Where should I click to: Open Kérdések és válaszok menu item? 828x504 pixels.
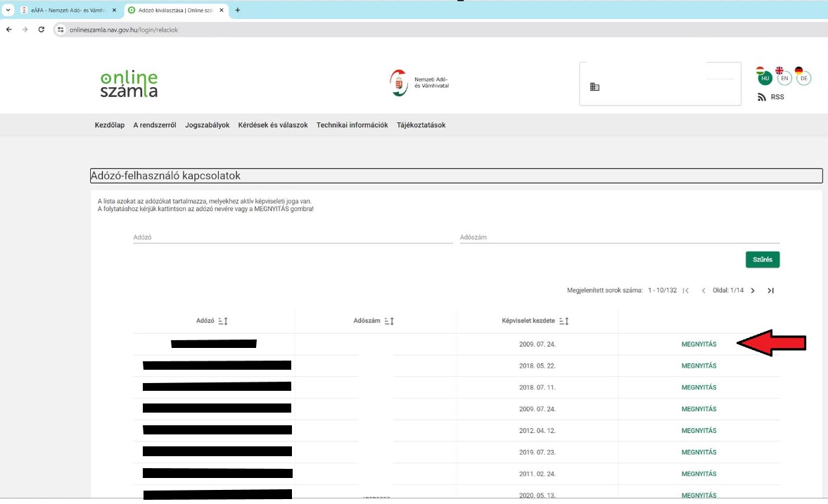pyautogui.click(x=273, y=125)
